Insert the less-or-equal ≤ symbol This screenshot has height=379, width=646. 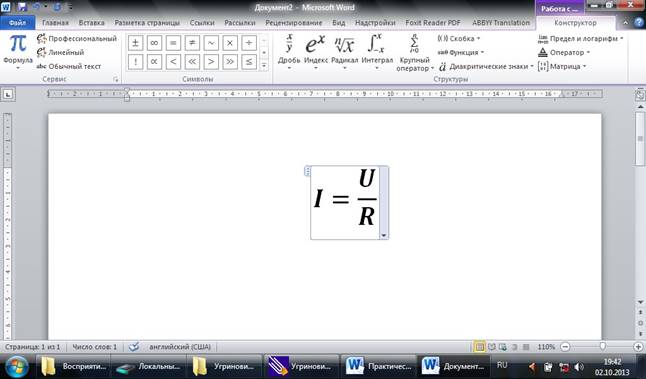[249, 62]
